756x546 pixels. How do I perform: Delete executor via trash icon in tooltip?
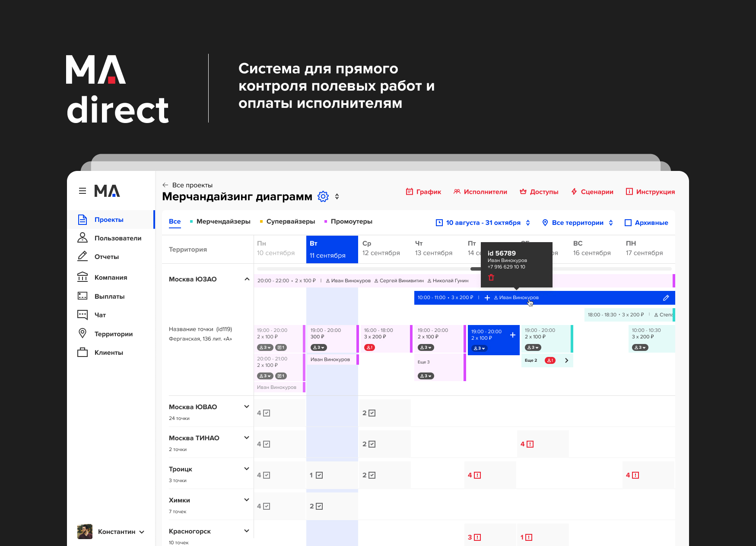(x=491, y=277)
